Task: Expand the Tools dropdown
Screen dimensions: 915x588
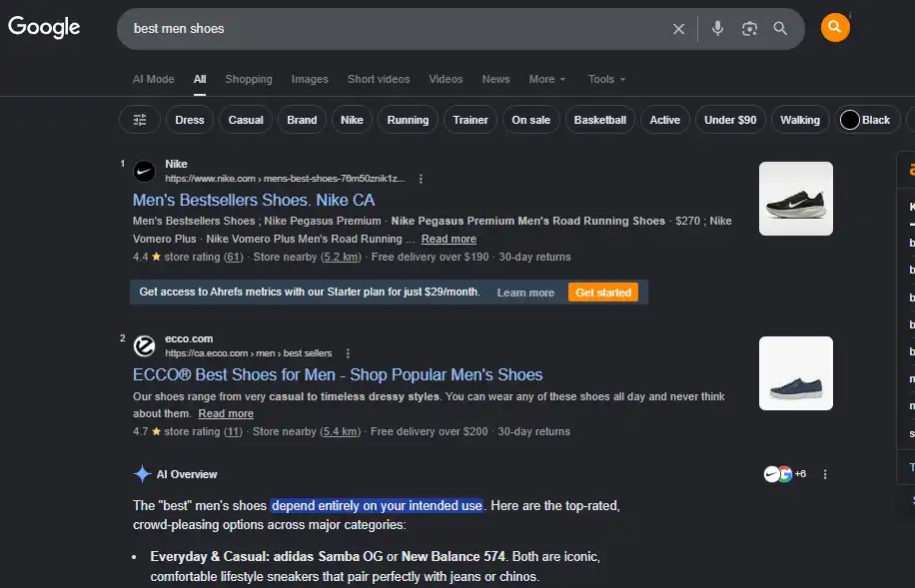Action: tap(607, 79)
